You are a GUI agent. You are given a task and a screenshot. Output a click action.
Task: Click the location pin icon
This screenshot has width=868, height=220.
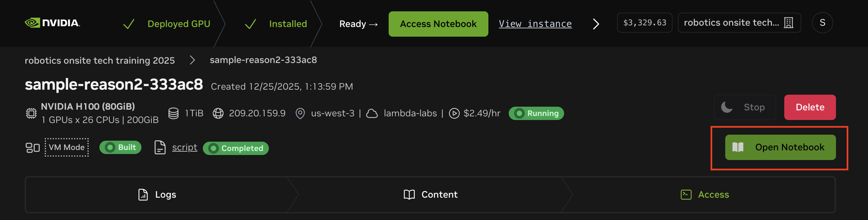click(x=300, y=113)
